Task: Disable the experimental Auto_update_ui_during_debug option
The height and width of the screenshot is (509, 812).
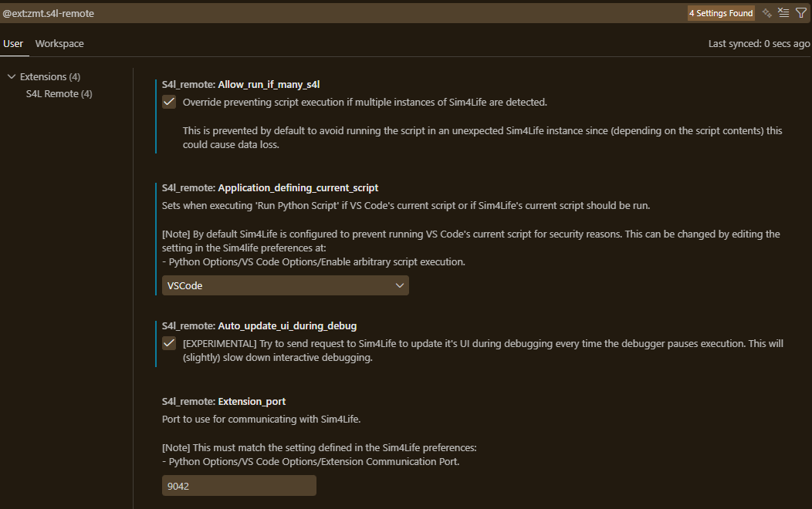Action: click(x=168, y=342)
